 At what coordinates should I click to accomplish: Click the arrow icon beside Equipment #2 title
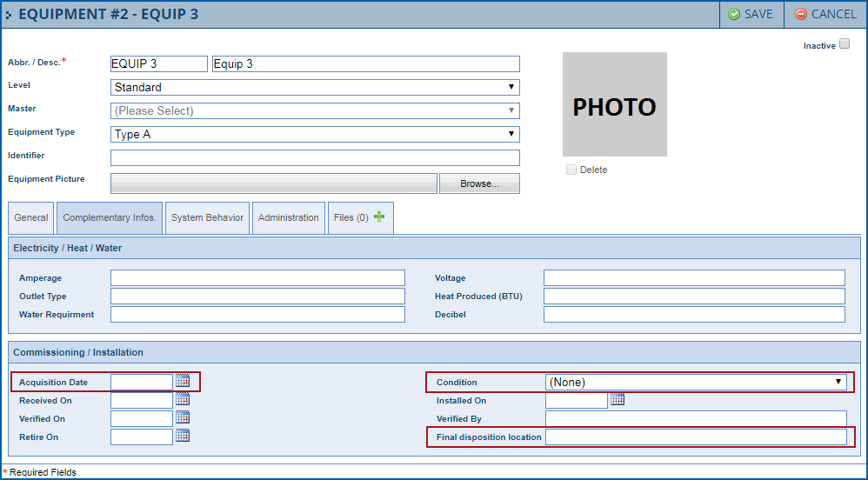(x=9, y=15)
